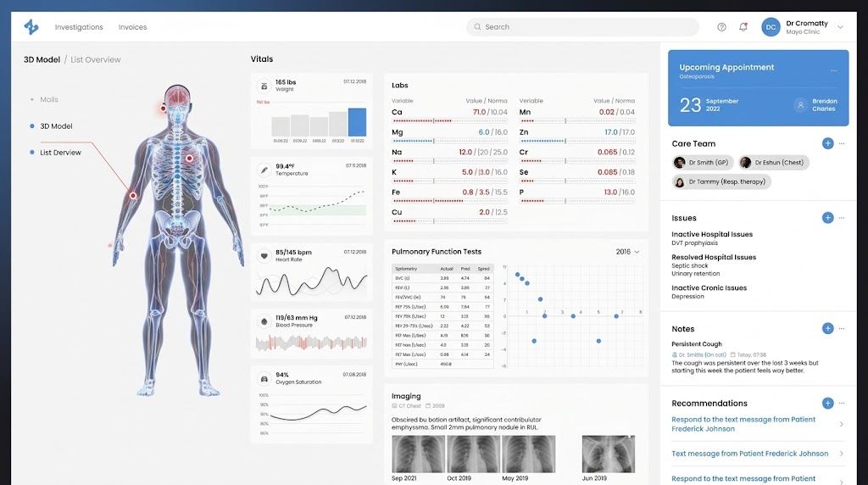Click the Ca lab level bar
Image resolution: width=868 pixels, height=485 pixels.
pos(449,120)
